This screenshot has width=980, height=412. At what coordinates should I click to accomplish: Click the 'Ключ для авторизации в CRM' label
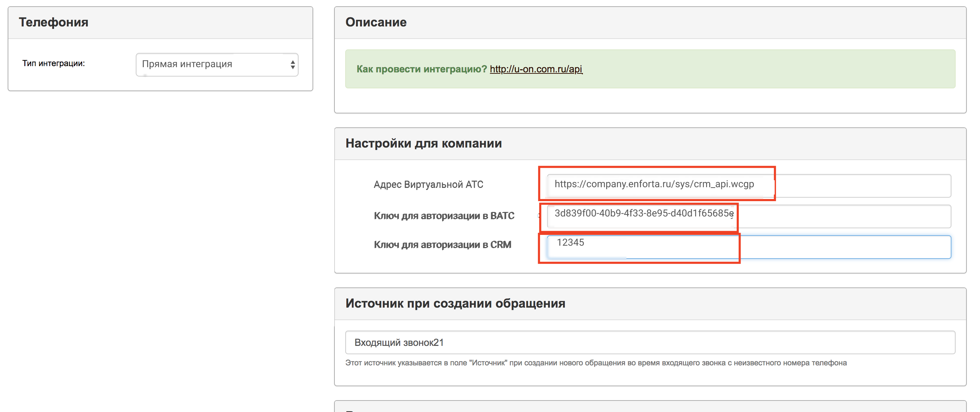coord(442,245)
